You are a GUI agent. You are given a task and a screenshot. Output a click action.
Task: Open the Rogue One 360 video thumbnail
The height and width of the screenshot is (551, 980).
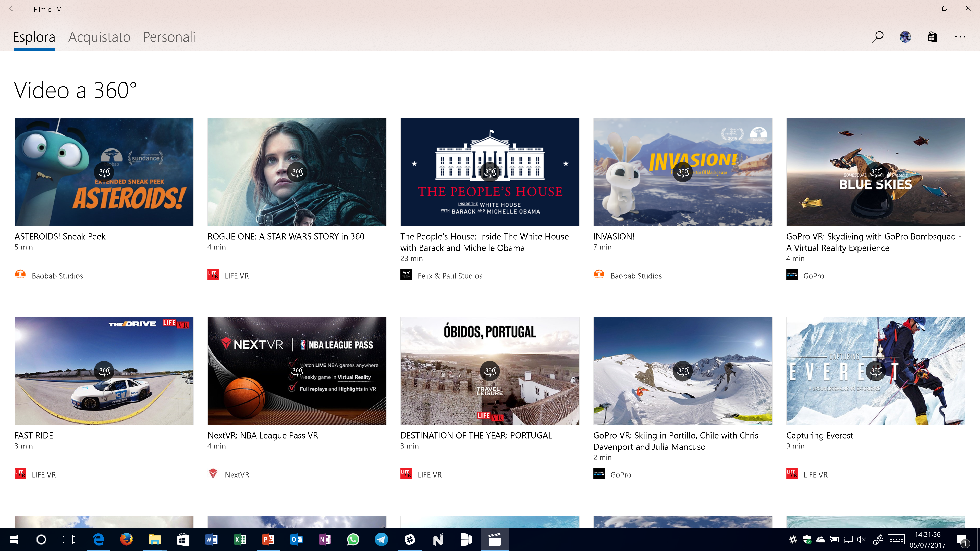[297, 172]
